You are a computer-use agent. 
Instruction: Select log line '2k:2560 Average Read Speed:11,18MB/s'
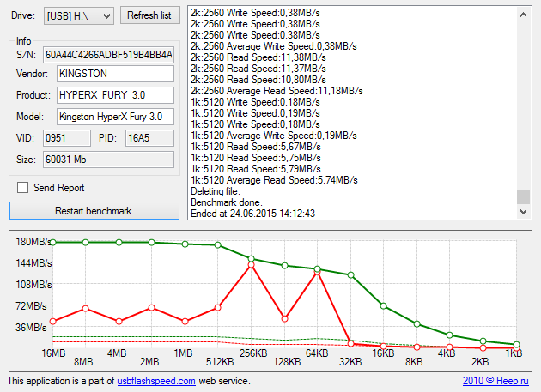277,91
